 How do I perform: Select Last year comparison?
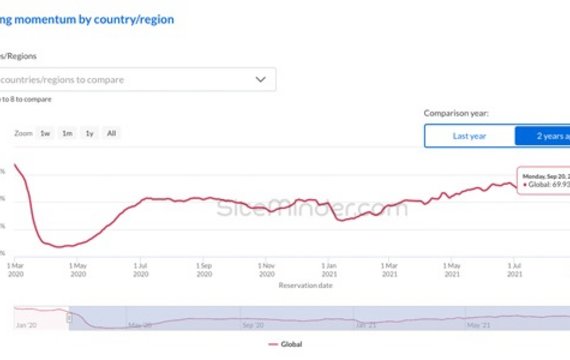[469, 136]
